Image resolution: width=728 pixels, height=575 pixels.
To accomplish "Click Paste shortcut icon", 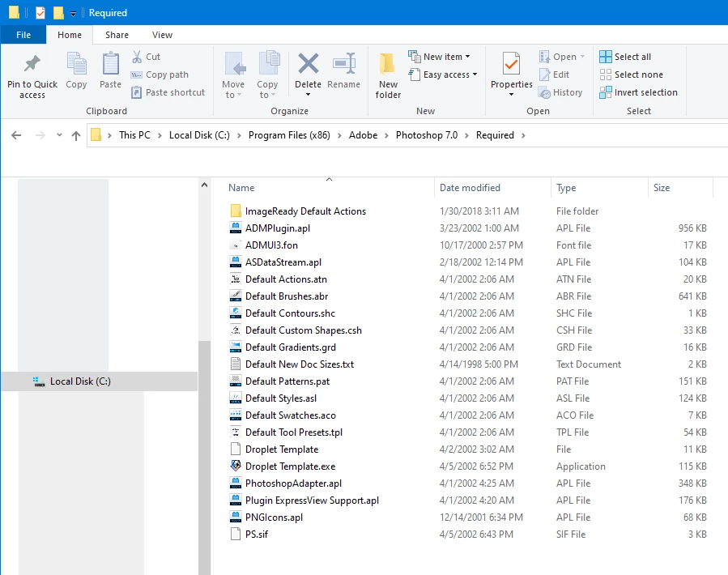I will click(x=136, y=92).
